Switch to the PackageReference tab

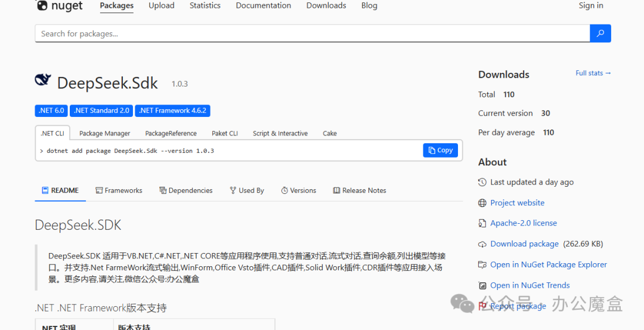(x=171, y=133)
